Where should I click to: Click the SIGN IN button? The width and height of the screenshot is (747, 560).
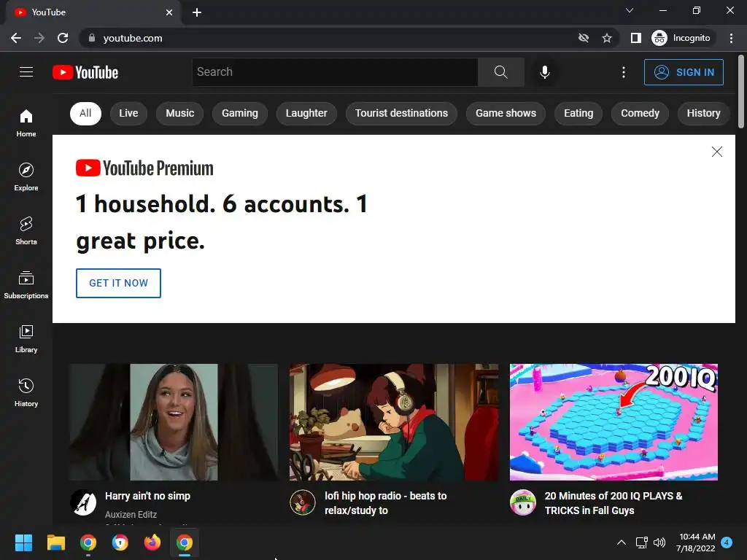coord(684,72)
